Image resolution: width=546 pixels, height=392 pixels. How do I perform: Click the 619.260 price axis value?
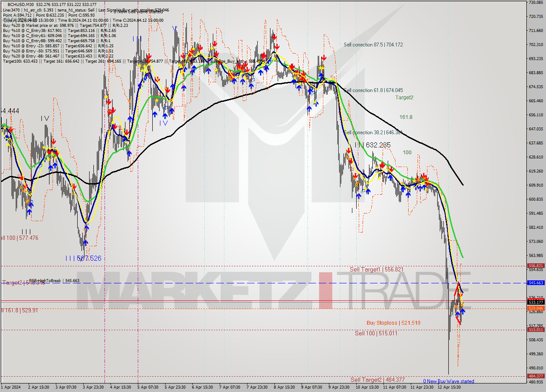(x=536, y=171)
